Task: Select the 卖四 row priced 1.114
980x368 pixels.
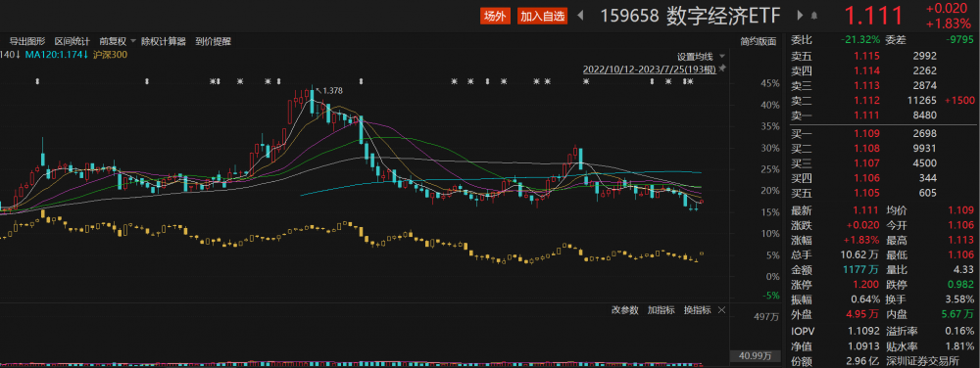Action: coord(881,70)
